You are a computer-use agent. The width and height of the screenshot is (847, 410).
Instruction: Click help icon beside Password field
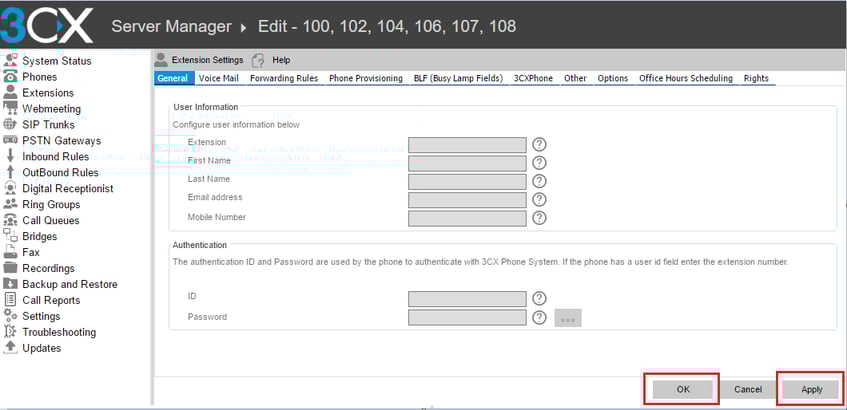coord(539,317)
